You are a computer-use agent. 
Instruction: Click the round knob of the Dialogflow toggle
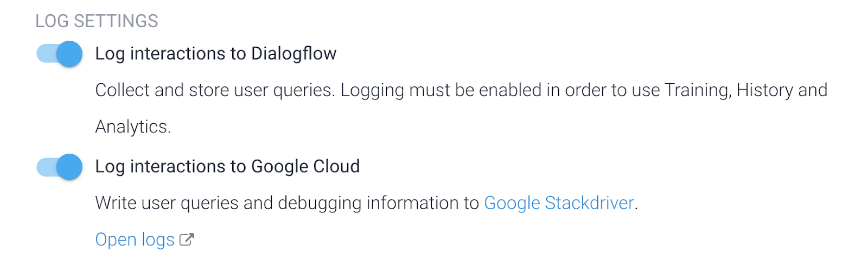coord(69,54)
